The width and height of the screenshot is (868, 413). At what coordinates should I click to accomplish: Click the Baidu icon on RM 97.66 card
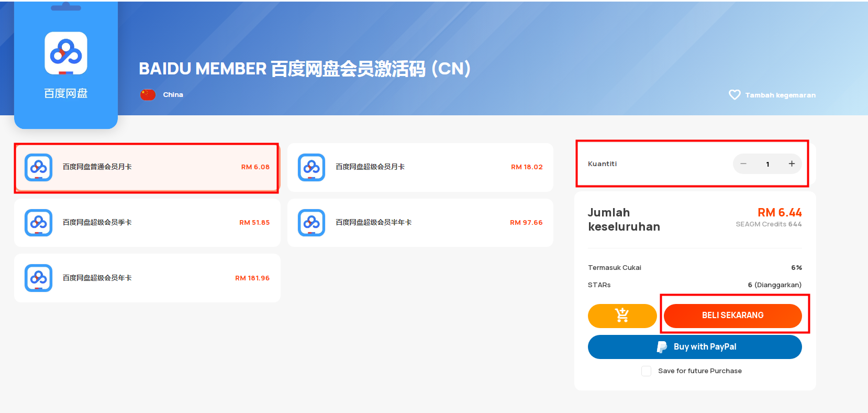click(x=311, y=223)
